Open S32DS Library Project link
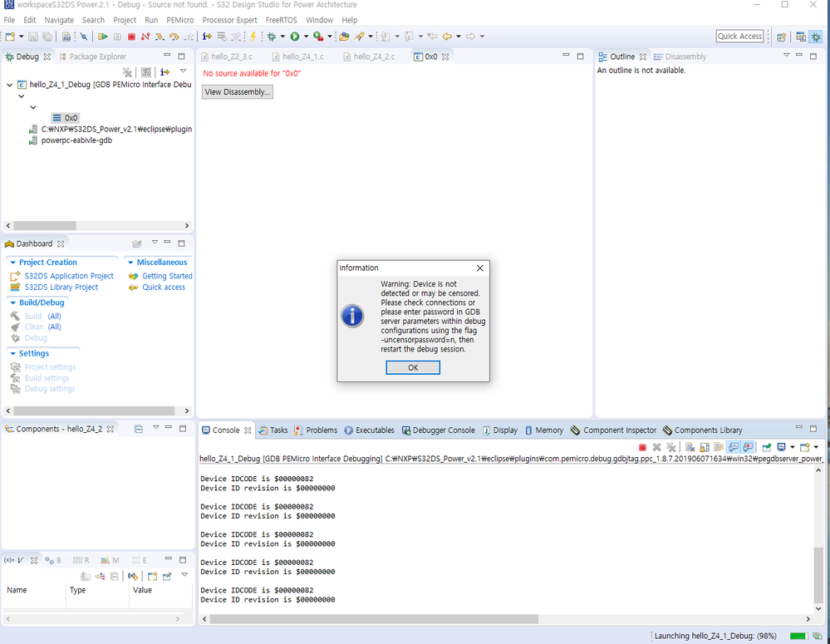 tap(61, 287)
